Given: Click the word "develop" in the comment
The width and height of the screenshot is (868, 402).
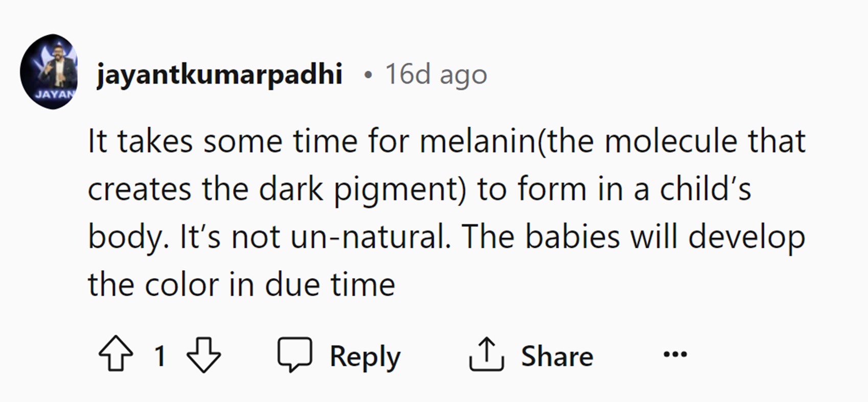Looking at the screenshot, I should tap(747, 238).
